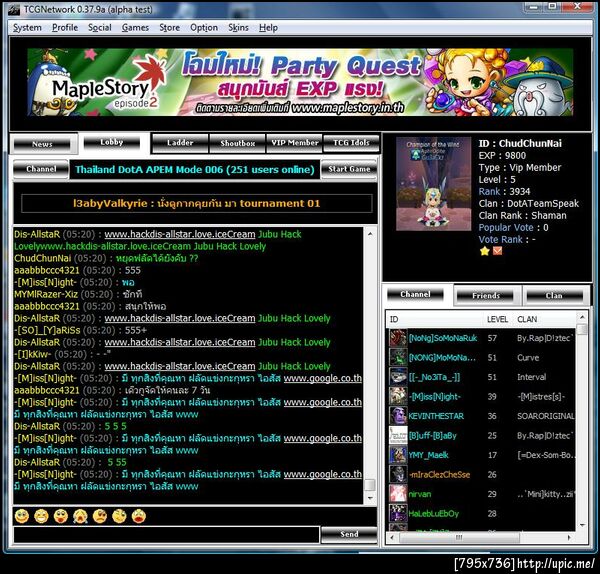Click avatar icon of YMY_Maelk
This screenshot has width=600, height=574.
pyautogui.click(x=398, y=455)
